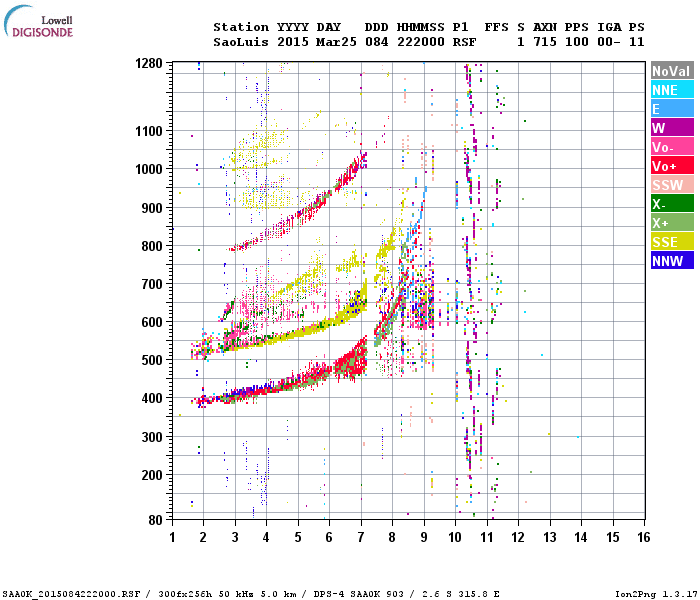Image resolution: width=700 pixels, height=600 pixels.
Task: Click the day-of-year value 084
Action: tap(376, 42)
